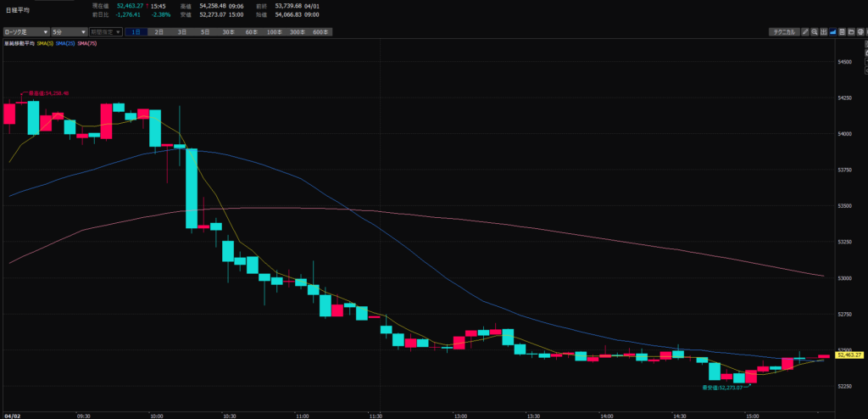Click the folder open icon
The height and width of the screenshot is (419, 868).
tap(852, 32)
